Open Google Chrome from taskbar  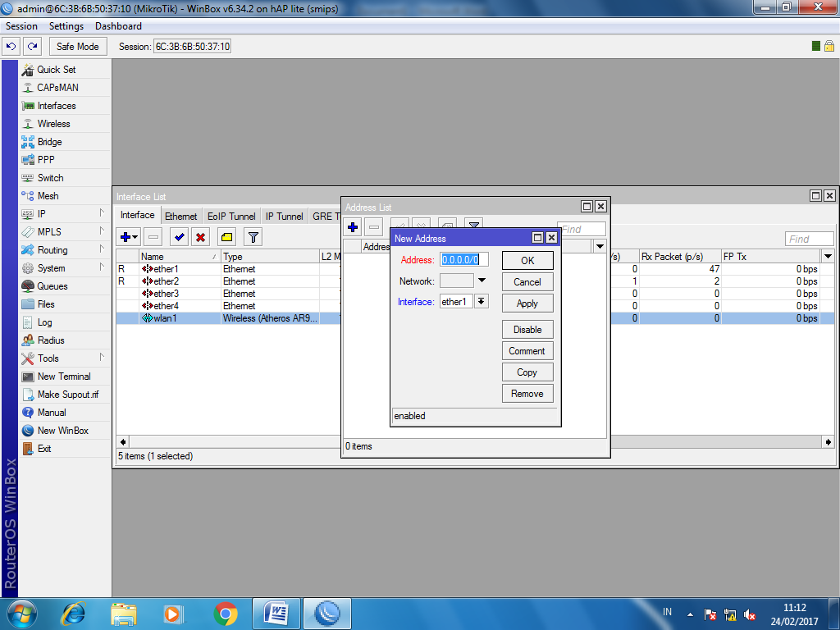click(226, 614)
